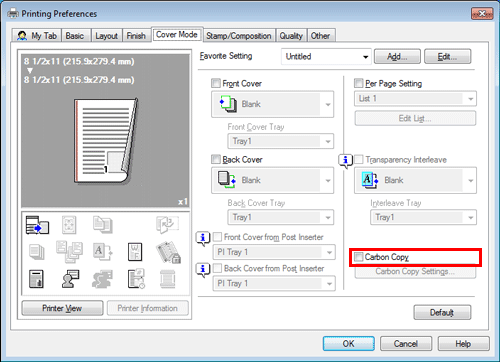
Task: Open the Back Cover Tray dropdown
Action: pyautogui.click(x=281, y=217)
